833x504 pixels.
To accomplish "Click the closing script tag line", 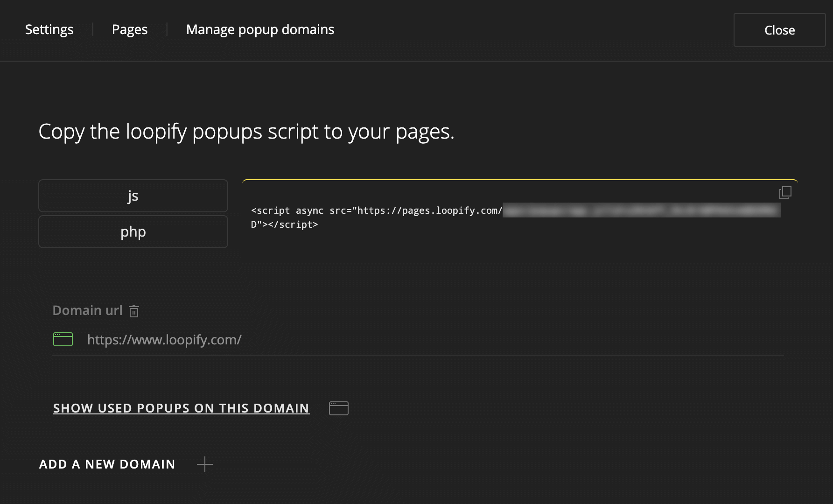I will pos(285,225).
